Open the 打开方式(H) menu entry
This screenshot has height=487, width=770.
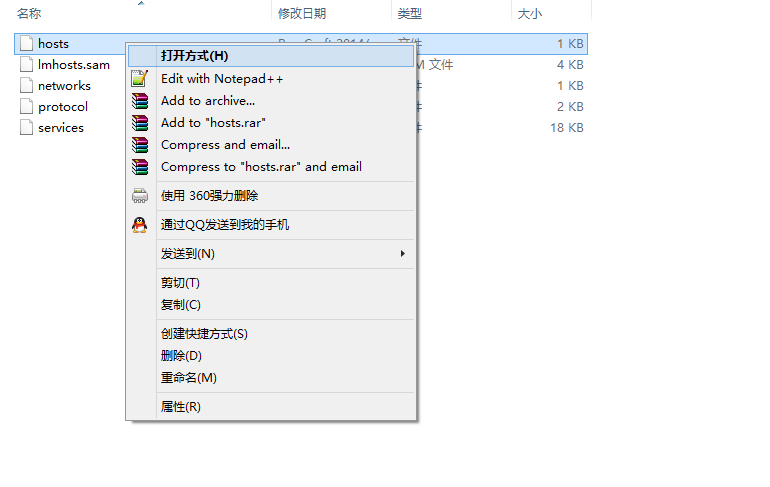click(x=271, y=56)
